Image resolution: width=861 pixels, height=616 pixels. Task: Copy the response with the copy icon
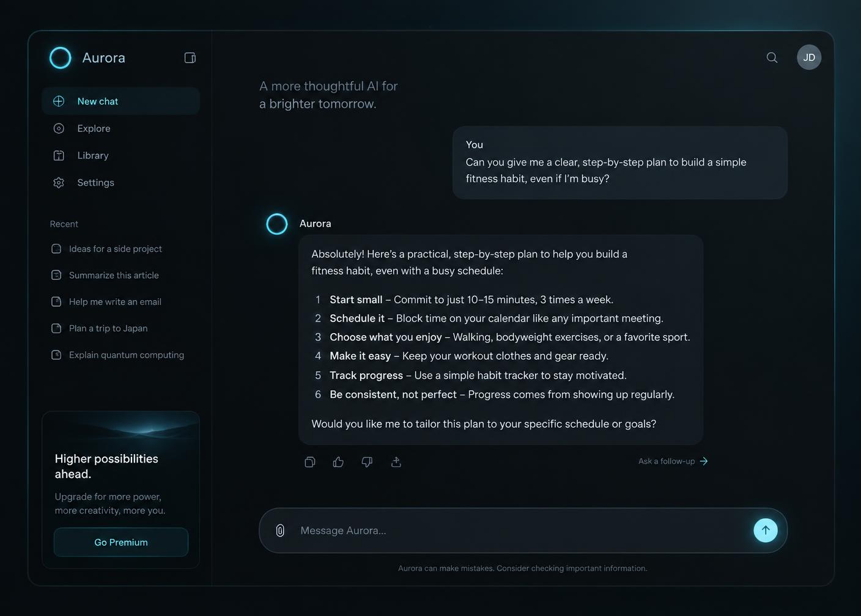(310, 462)
